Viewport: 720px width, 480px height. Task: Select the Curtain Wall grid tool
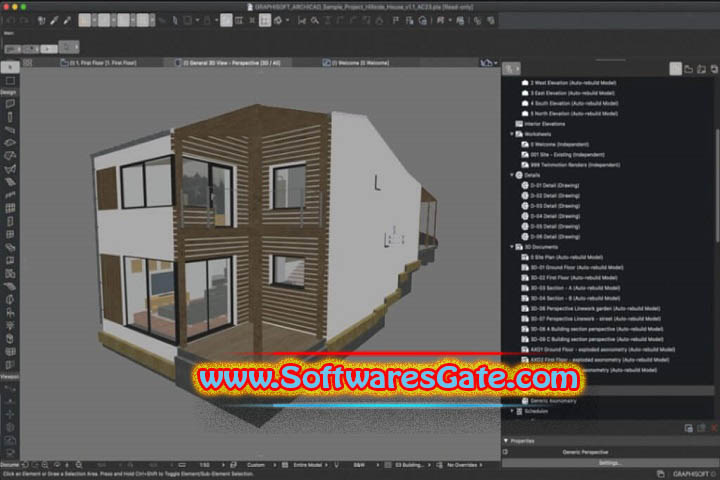[x=10, y=208]
